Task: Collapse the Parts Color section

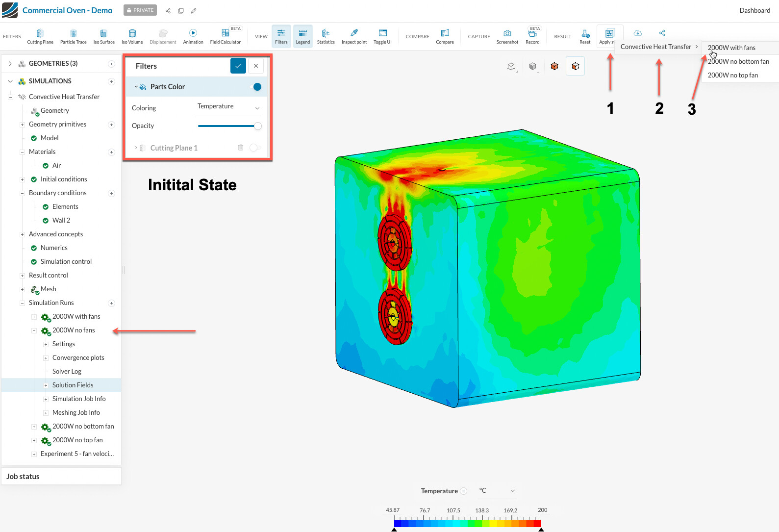Action: point(136,87)
